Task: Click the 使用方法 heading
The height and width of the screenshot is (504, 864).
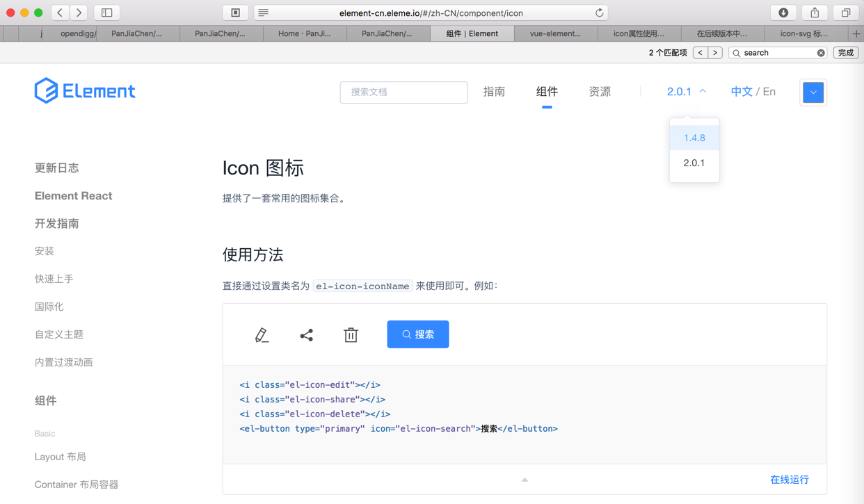Action: pos(253,254)
